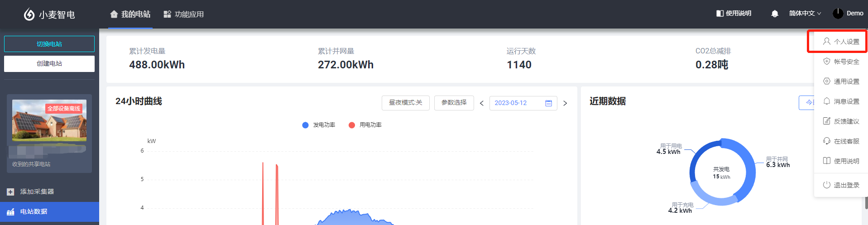Screen dimensions: 868x225
Task: Switch to the 功能应用 tab
Action: [x=183, y=14]
